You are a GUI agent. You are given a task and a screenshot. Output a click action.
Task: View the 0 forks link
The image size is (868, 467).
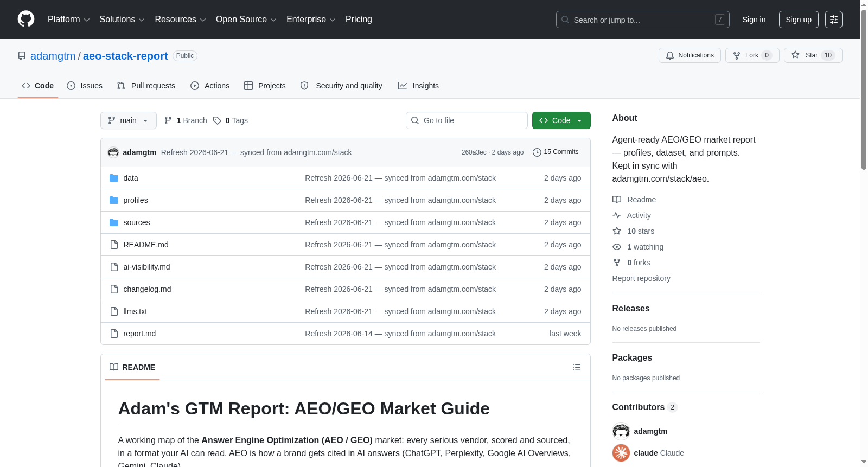point(631,263)
